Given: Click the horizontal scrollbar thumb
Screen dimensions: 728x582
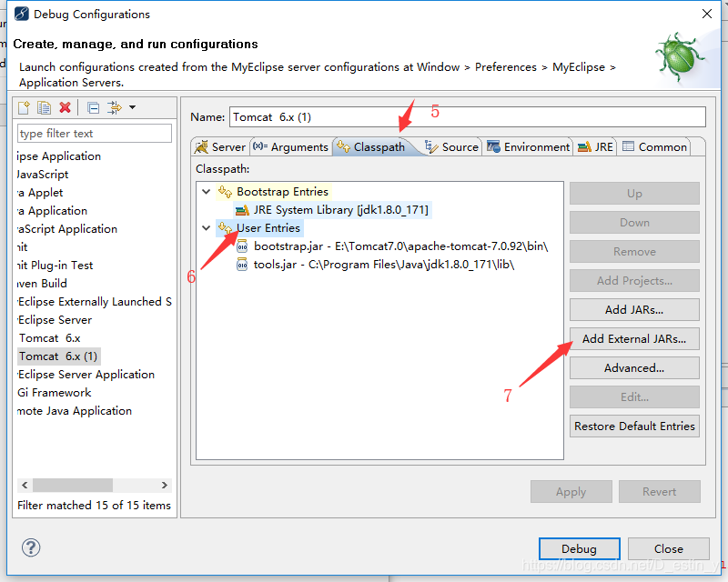Looking at the screenshot, I should (x=73, y=485).
